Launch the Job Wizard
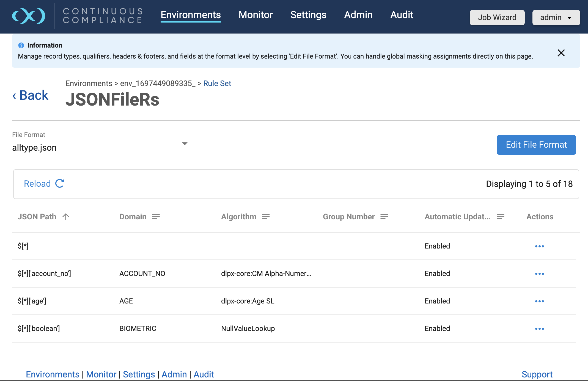 click(x=497, y=18)
